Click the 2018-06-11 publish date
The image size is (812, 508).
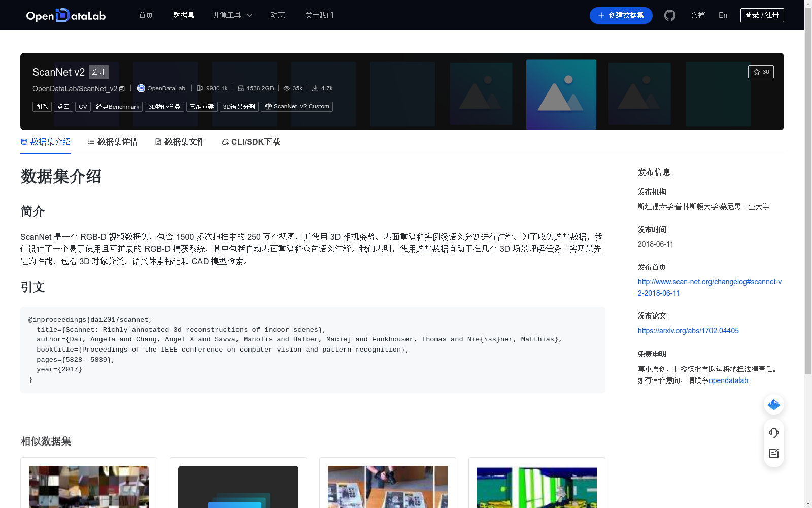(x=656, y=244)
